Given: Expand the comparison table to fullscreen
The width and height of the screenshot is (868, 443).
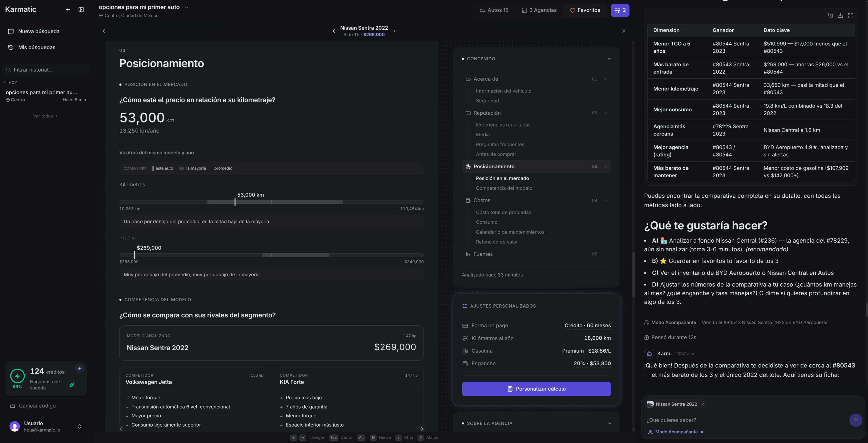Looking at the screenshot, I should point(851,16).
